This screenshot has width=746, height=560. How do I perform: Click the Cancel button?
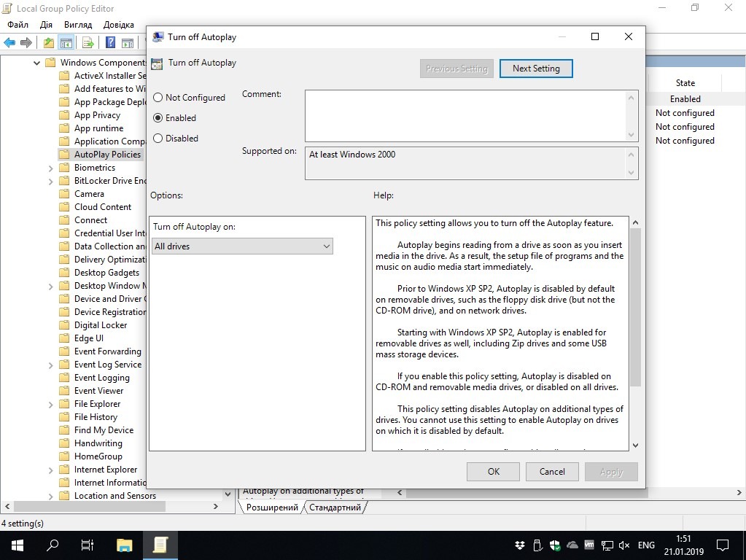click(x=552, y=472)
